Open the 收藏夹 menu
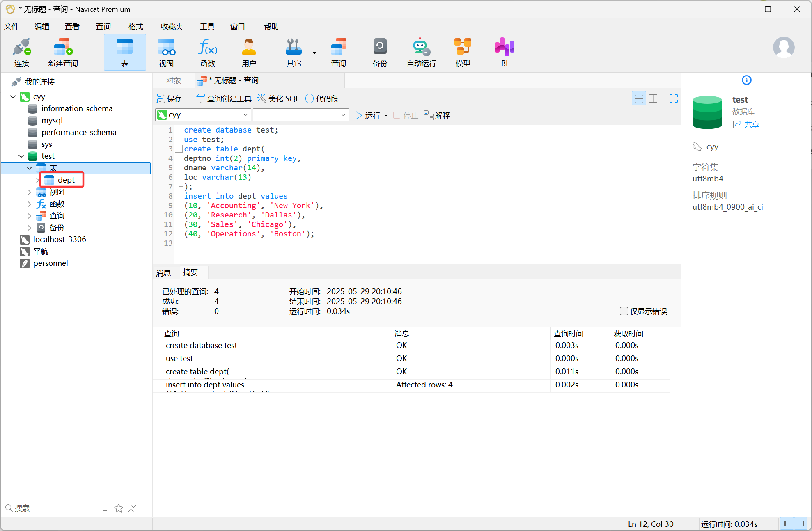 pos(172,26)
